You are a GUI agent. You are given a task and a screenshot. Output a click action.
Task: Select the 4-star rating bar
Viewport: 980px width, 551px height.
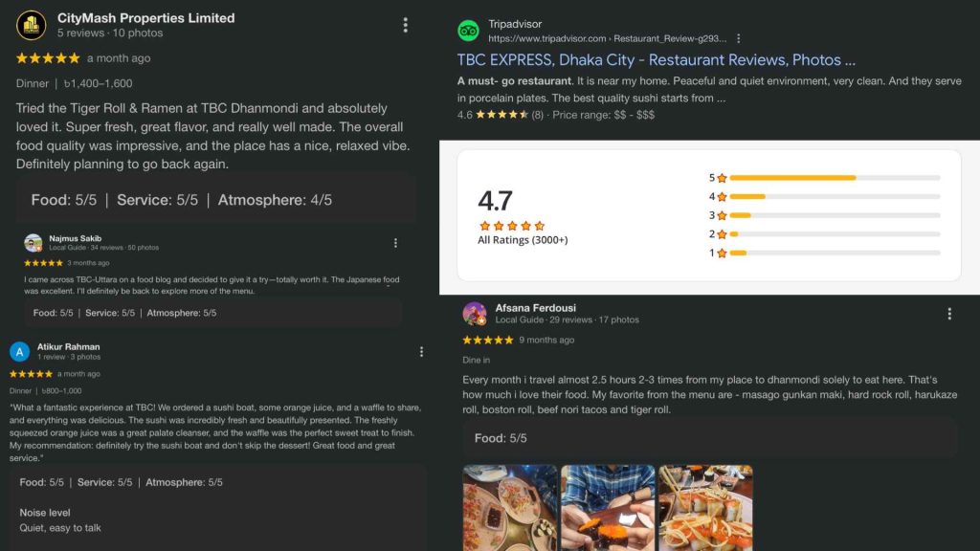834,197
